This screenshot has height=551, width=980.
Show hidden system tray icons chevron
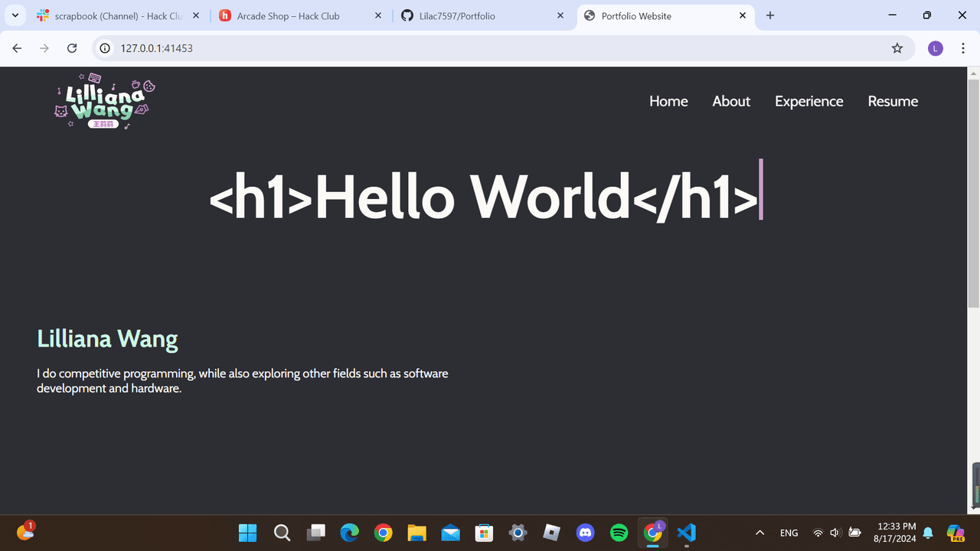pyautogui.click(x=759, y=533)
